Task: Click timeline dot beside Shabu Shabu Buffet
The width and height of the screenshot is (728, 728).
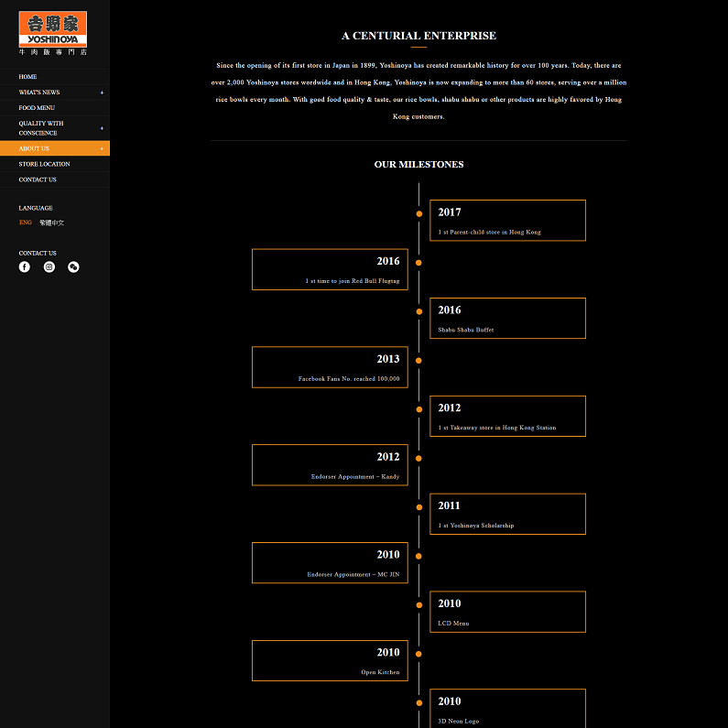Action: (418, 311)
